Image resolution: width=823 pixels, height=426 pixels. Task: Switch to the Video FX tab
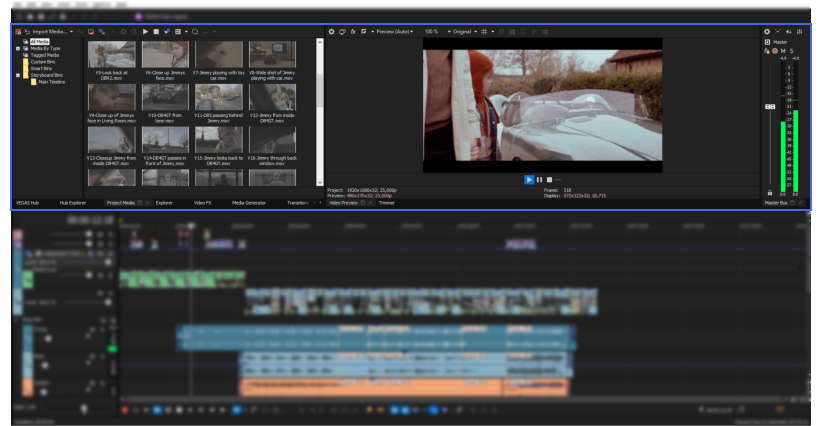tap(202, 202)
